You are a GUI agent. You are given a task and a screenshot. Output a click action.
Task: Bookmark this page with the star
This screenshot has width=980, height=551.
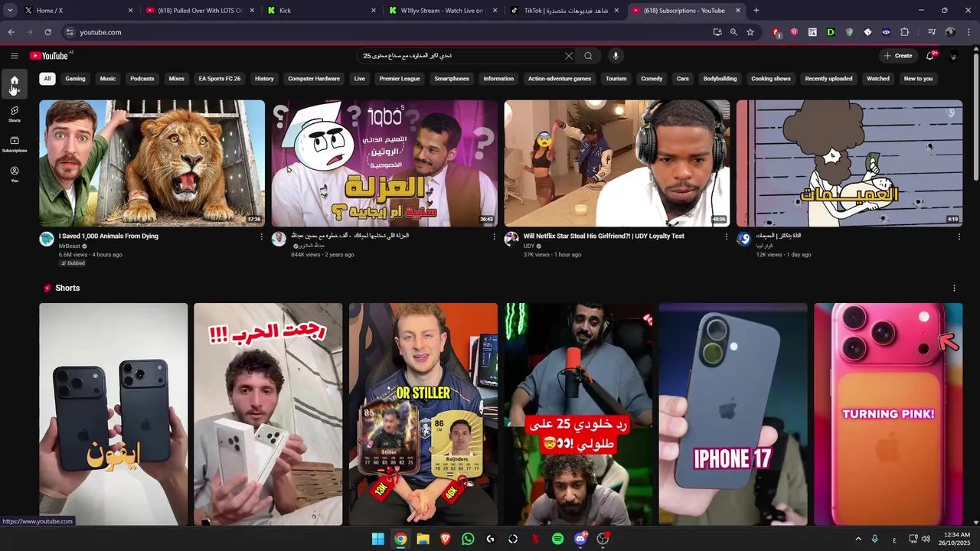[750, 32]
